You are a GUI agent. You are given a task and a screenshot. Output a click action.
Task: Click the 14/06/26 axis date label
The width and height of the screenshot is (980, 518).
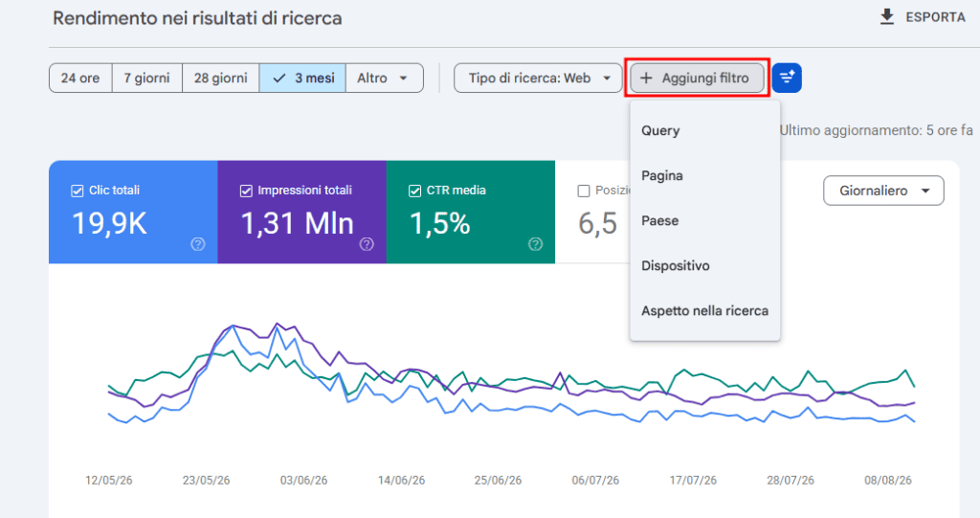click(401, 481)
